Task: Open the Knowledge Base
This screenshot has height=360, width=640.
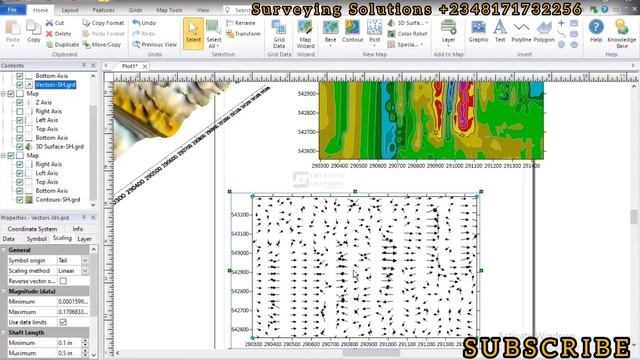Action: (x=622, y=33)
